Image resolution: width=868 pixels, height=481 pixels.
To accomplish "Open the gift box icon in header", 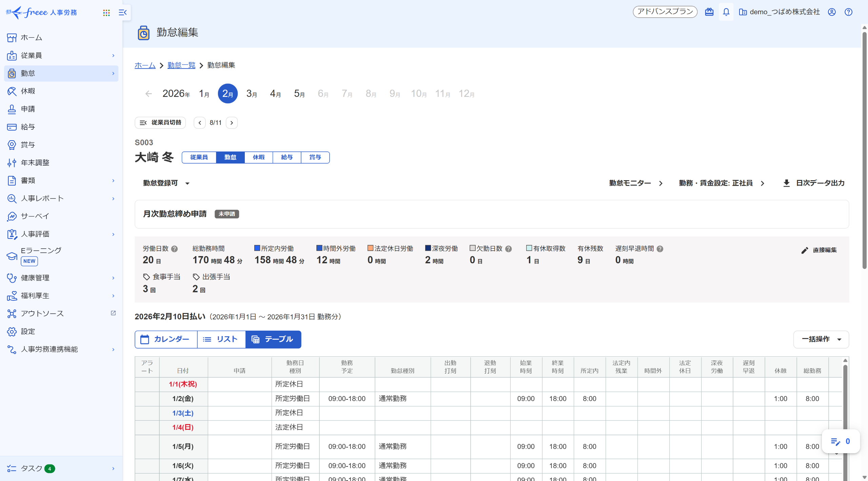I will (x=709, y=12).
